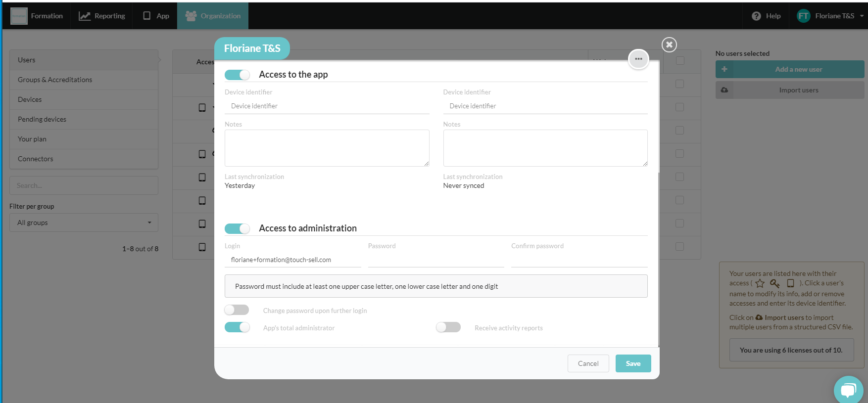Open Your plan page
The image size is (868, 403).
(84, 139)
